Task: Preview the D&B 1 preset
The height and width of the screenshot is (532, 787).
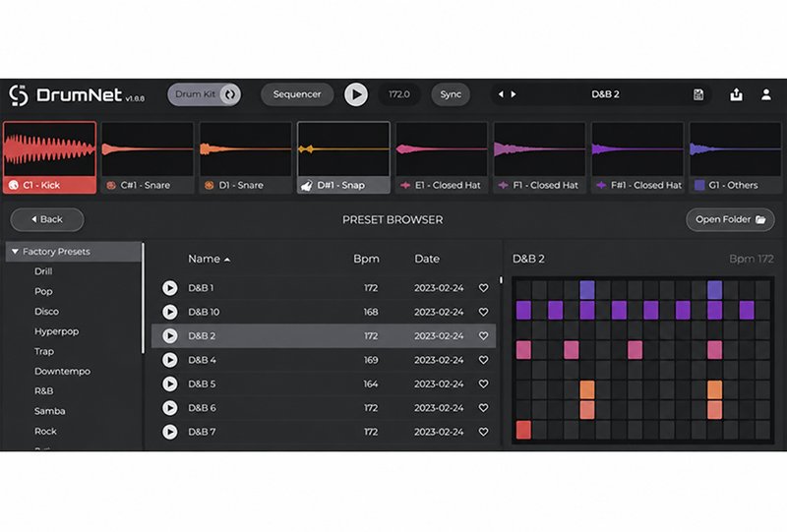Action: coord(169,288)
